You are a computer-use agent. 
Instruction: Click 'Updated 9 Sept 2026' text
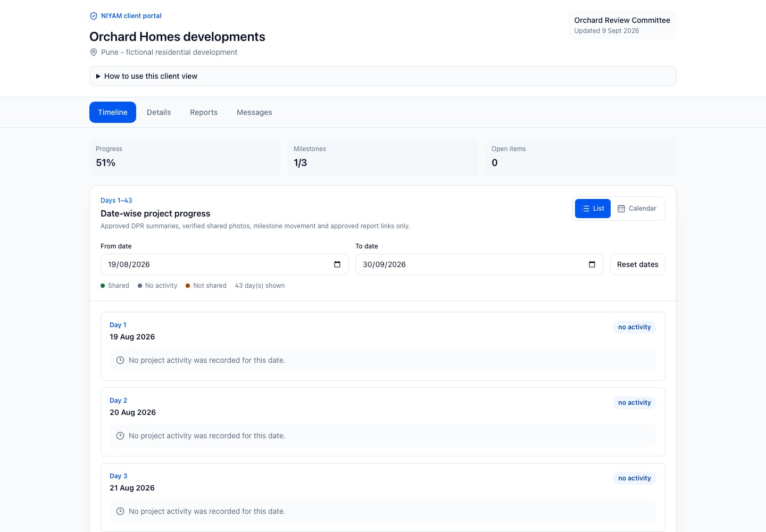tap(606, 31)
